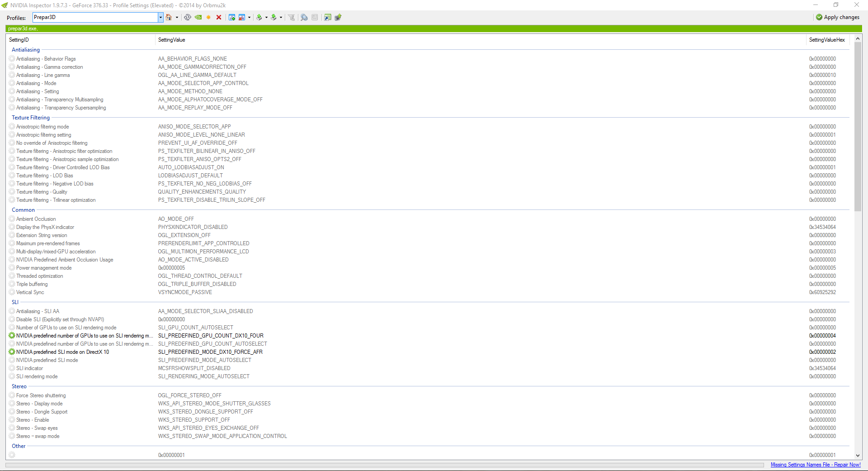Select the Multi-display/mixed-GPU acceleration row
The height and width of the screenshot is (471, 868).
click(429, 252)
